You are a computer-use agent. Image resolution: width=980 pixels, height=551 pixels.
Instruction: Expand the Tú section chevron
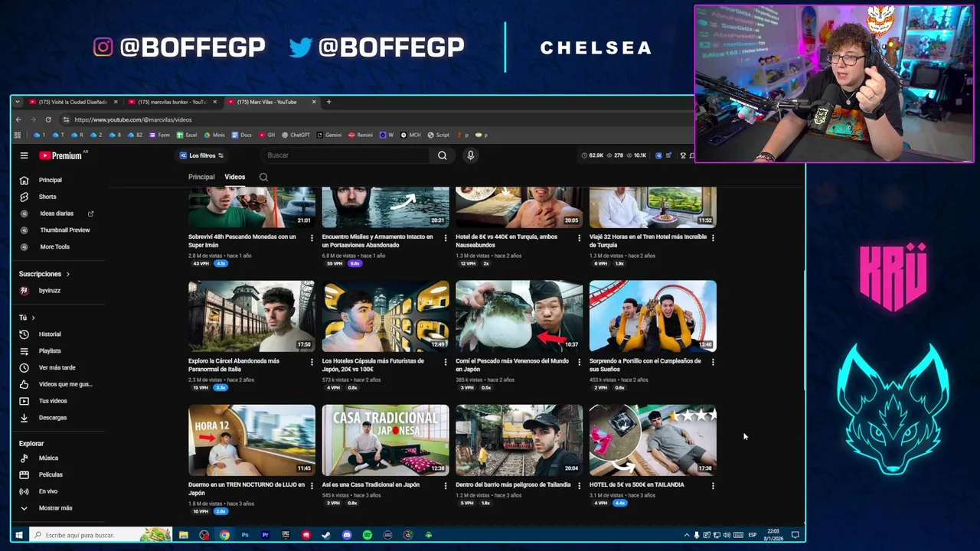point(33,318)
